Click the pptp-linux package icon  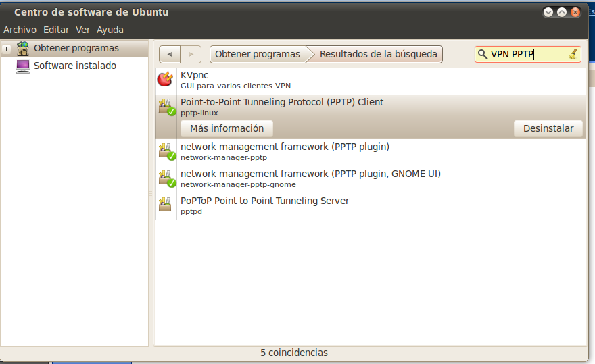pos(167,107)
